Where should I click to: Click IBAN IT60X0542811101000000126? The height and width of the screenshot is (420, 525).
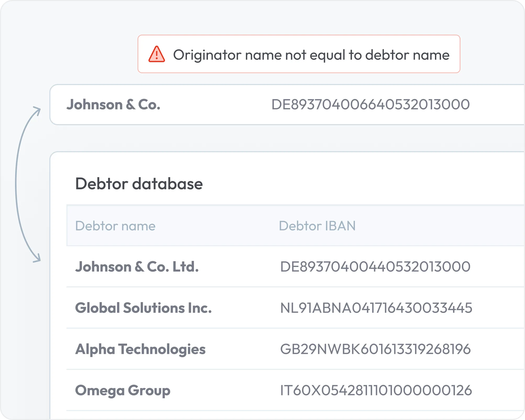[376, 390]
